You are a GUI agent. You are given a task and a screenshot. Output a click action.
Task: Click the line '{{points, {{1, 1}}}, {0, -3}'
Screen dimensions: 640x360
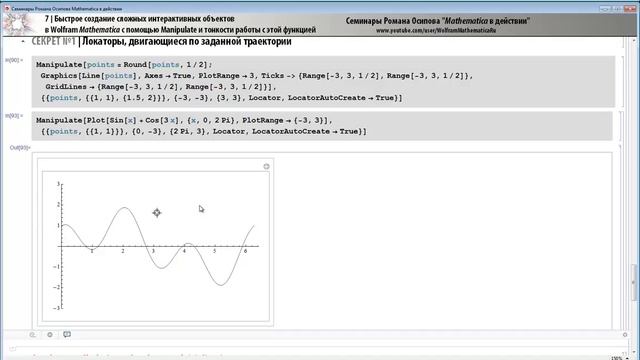tap(204, 131)
